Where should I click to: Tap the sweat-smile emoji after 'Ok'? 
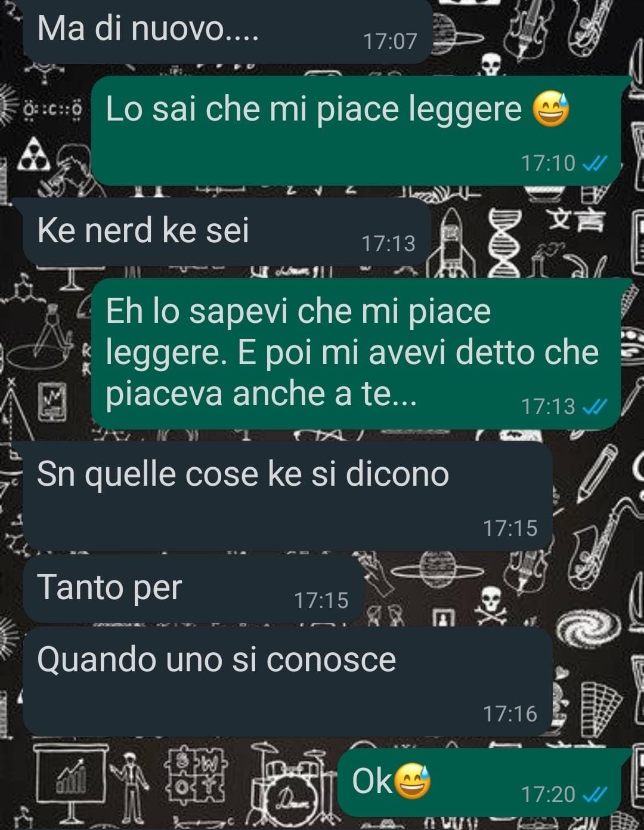(x=413, y=781)
